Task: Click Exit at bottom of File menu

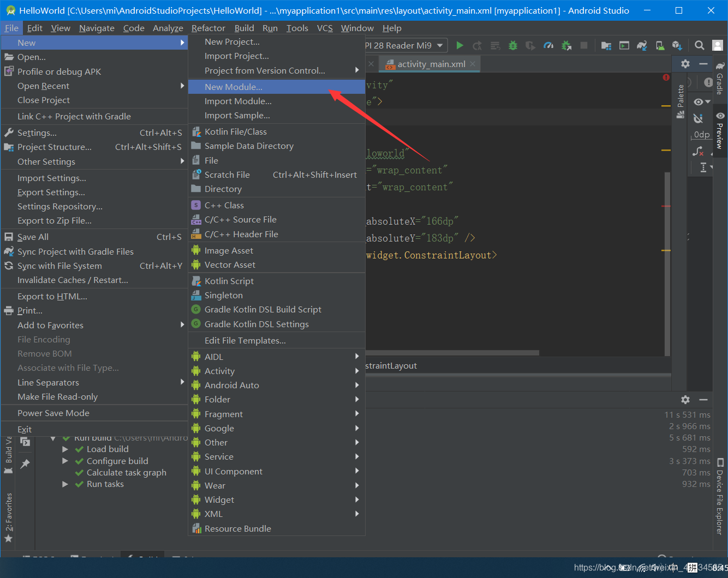Action: click(x=94, y=429)
